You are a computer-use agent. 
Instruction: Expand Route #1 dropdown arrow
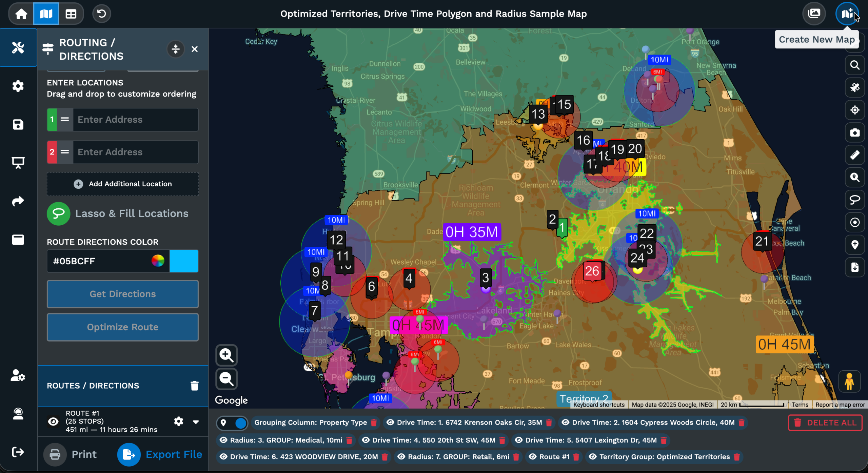(196, 422)
